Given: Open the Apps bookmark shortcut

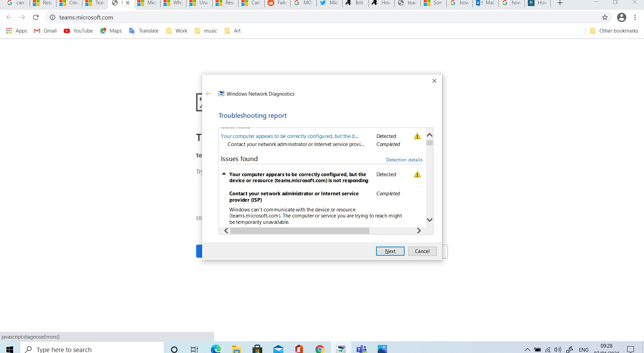Looking at the screenshot, I should [16, 31].
